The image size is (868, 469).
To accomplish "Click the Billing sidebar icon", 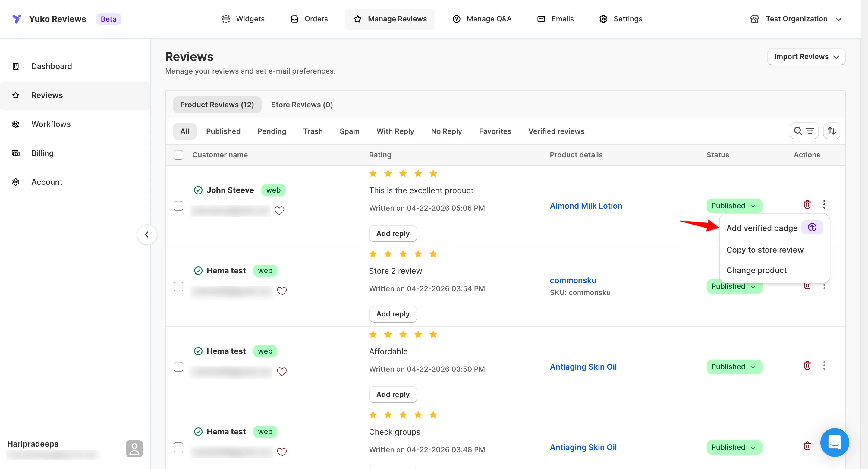I will click(x=16, y=153).
